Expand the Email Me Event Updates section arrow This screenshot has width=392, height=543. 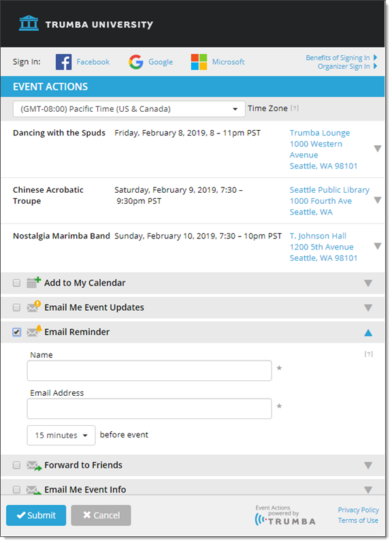[x=368, y=308]
